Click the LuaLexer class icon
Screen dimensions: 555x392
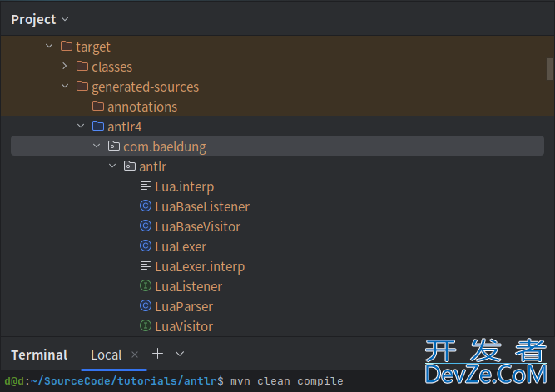point(146,246)
